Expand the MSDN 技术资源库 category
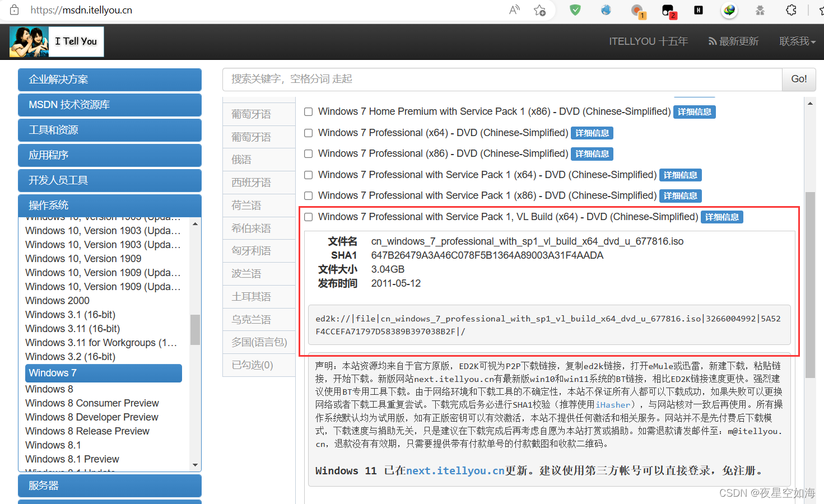The height and width of the screenshot is (504, 824). [x=110, y=105]
